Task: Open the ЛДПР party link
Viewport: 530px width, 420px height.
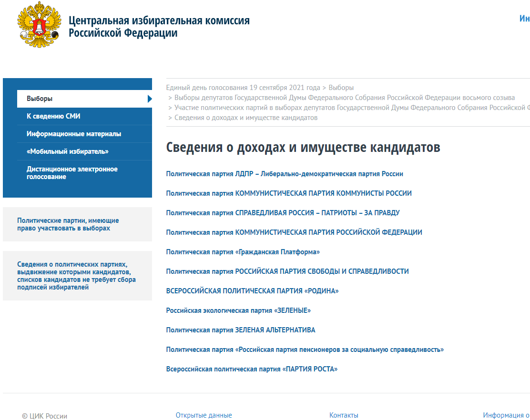Action: click(x=284, y=174)
